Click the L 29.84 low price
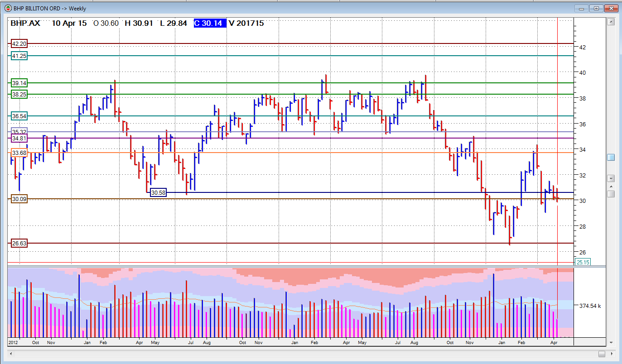The height and width of the screenshot is (364, 622). pyautogui.click(x=174, y=23)
